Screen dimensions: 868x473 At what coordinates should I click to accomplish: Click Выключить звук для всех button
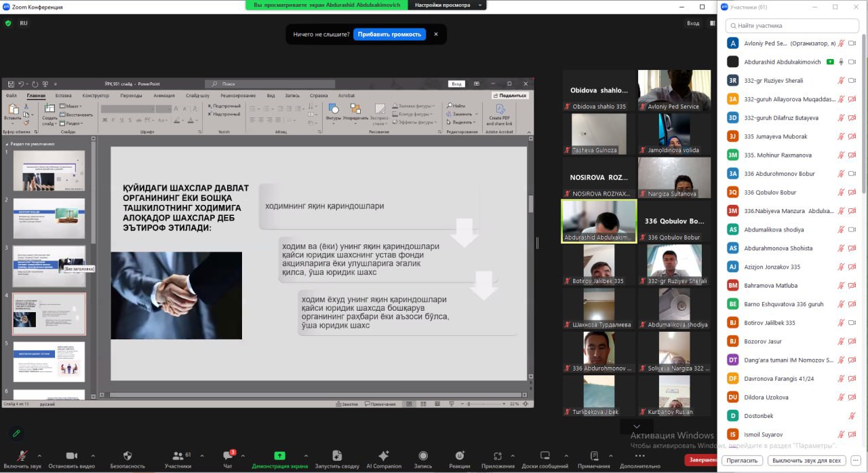click(806, 460)
